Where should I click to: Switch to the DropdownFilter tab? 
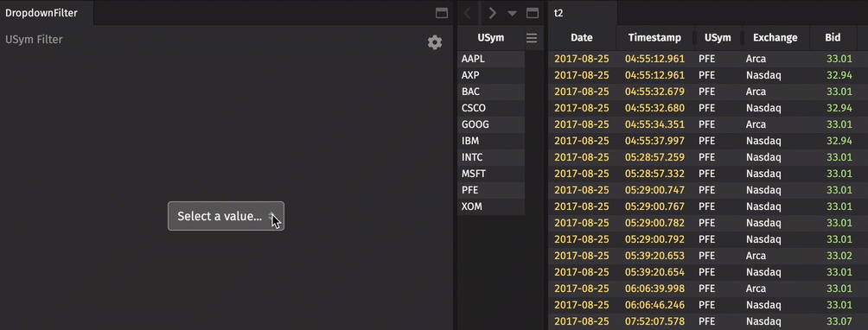pos(41,13)
